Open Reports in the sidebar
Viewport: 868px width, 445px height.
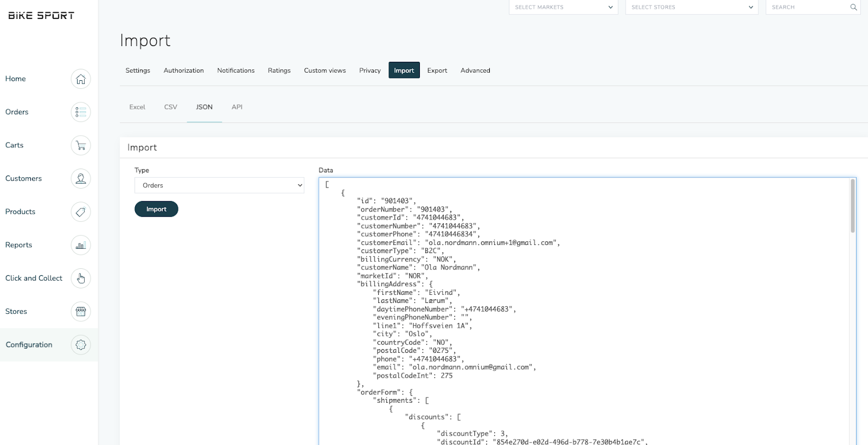(x=18, y=245)
